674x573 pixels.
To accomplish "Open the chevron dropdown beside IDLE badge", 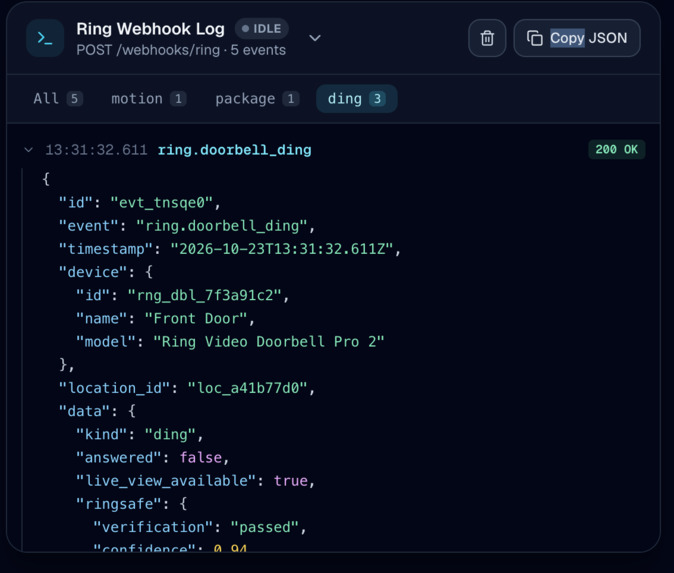I will 315,38.
